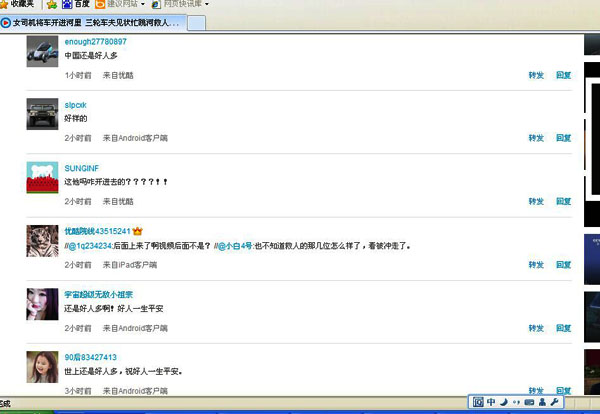Click the crown badge beside 优酷院线43515241
This screenshot has width=600, height=414.
tap(138, 231)
